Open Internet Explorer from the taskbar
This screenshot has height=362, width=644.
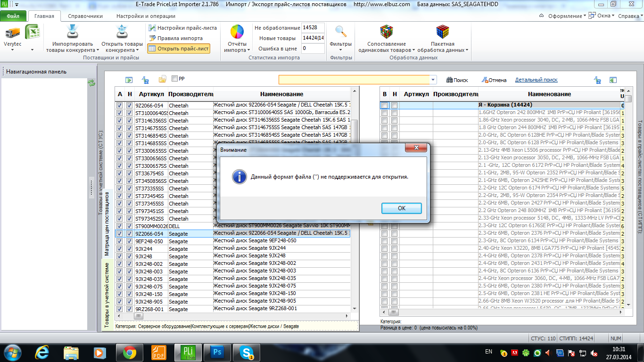[41, 352]
